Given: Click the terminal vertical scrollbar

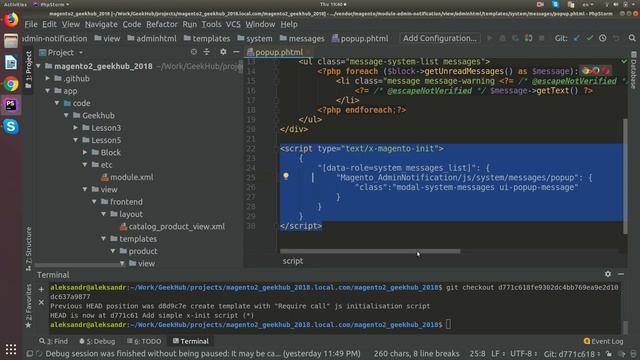Looking at the screenshot, I should click(x=625, y=327).
